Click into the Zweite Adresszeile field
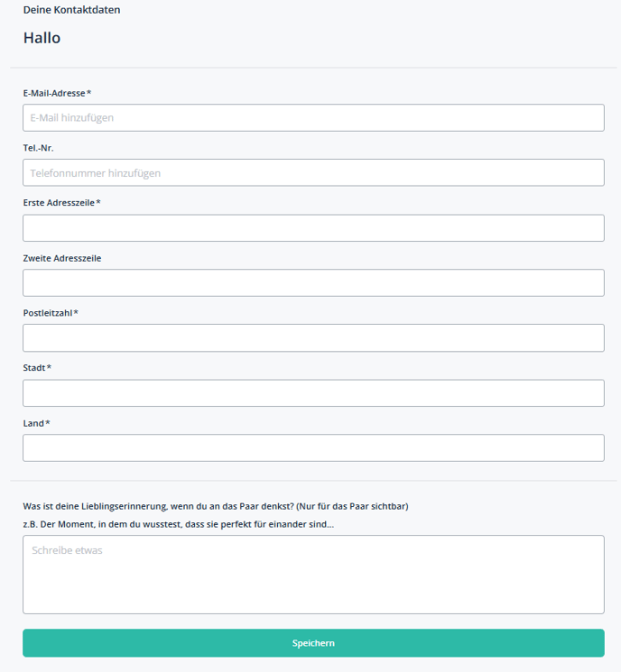This screenshot has width=621, height=672. tap(313, 283)
